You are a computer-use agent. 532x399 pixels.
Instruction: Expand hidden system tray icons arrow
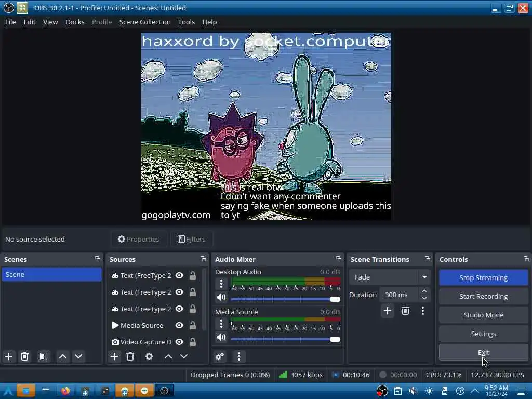[x=475, y=391]
